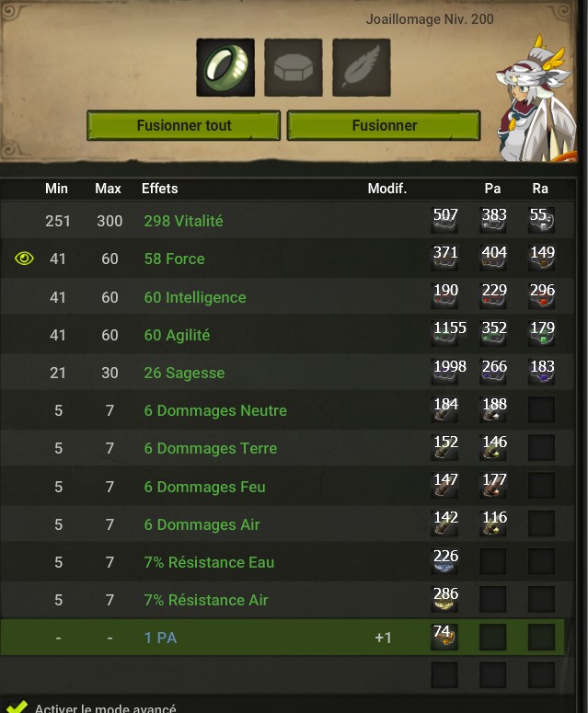Use the Ra Intelligence rune 296

[x=542, y=296]
